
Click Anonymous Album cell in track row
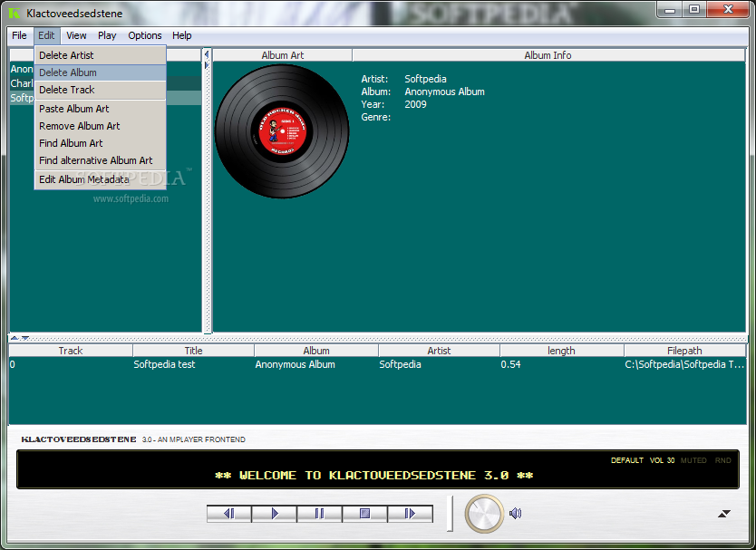pos(296,364)
